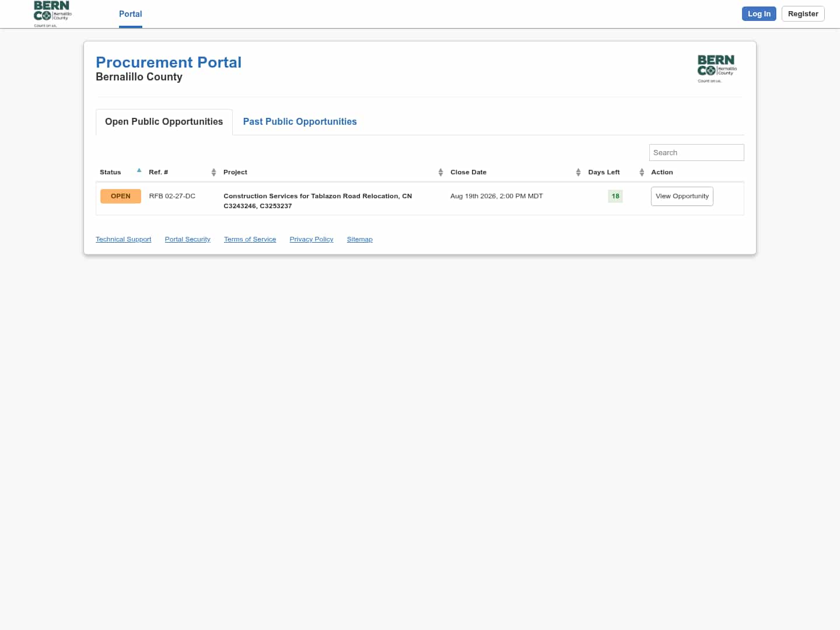Click the Register button

click(x=803, y=14)
